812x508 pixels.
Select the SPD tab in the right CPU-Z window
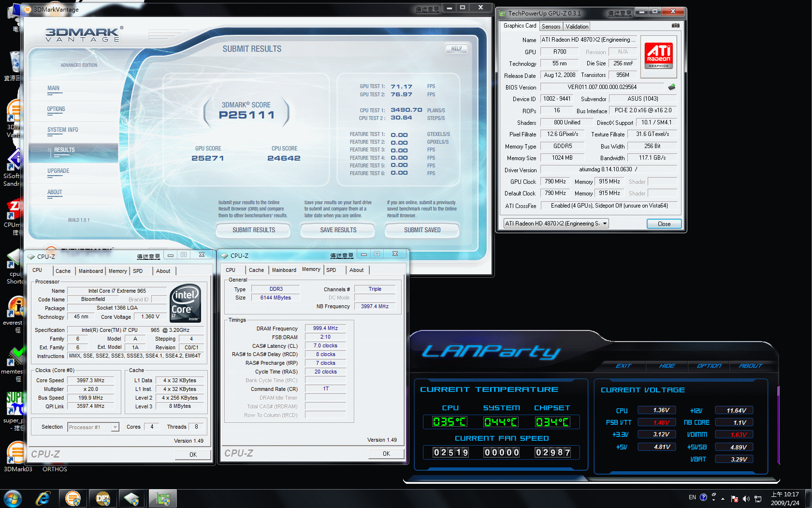click(331, 270)
